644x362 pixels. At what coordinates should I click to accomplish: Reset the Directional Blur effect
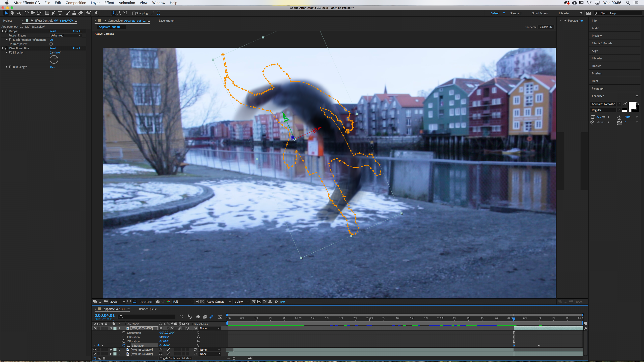click(53, 48)
